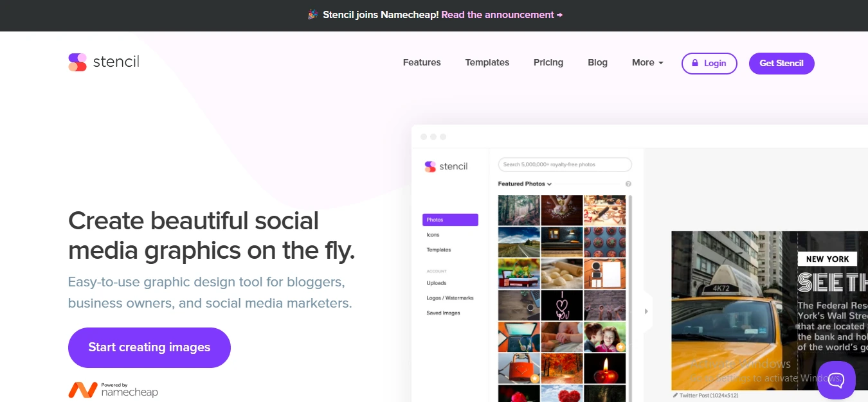Visit the Blog from the navigation
This screenshot has height=402, width=868.
(x=597, y=62)
